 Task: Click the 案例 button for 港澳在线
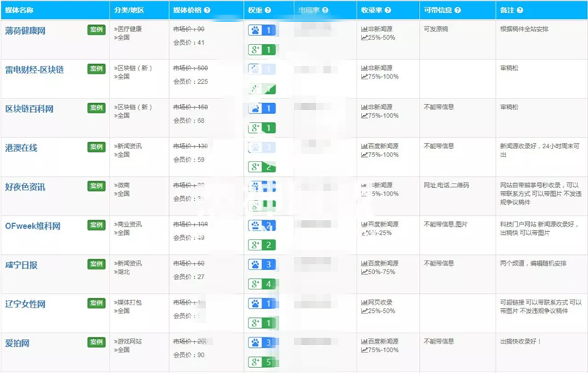(x=96, y=147)
